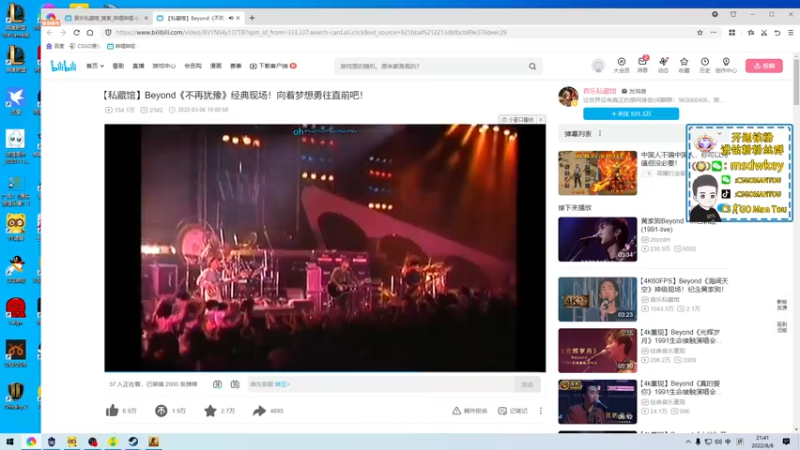
Task: Click the page vertical scrollbar thumb
Action: pyautogui.click(x=796, y=82)
